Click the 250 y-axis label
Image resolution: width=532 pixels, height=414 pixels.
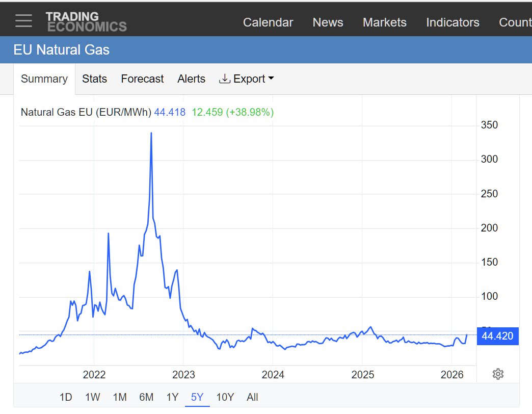pyautogui.click(x=489, y=194)
